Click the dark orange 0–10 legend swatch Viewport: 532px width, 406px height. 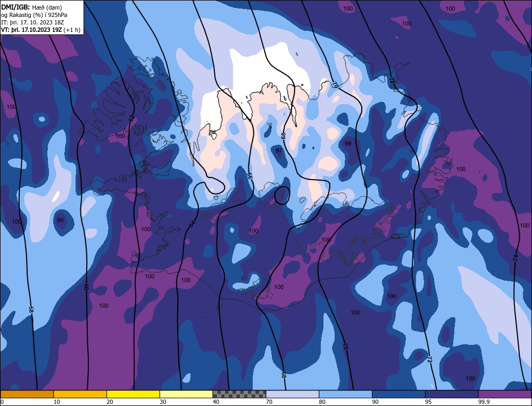tap(27, 394)
